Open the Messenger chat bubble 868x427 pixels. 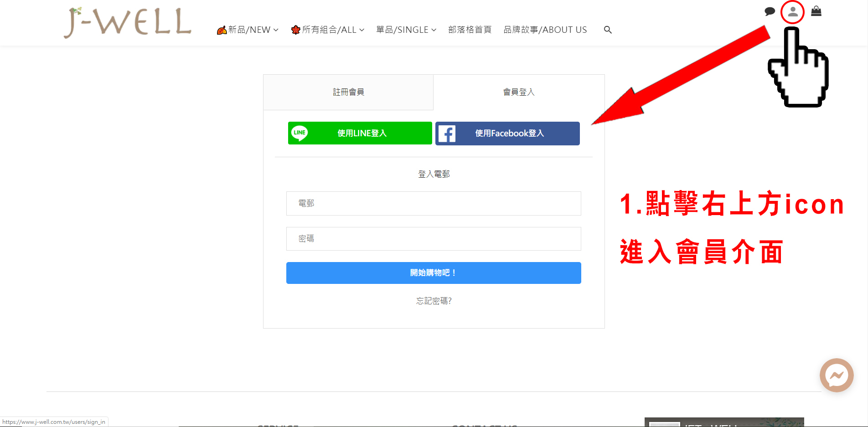[x=836, y=375]
